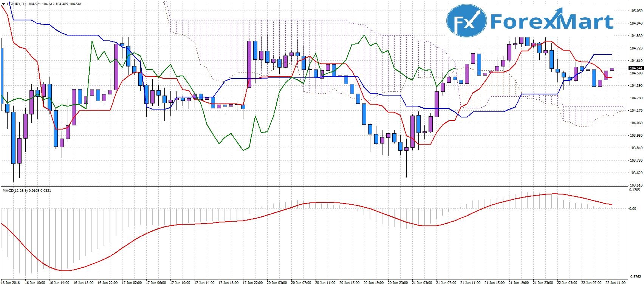
Task: Click the 17 Jun 18:00 time label
Action: (229, 282)
